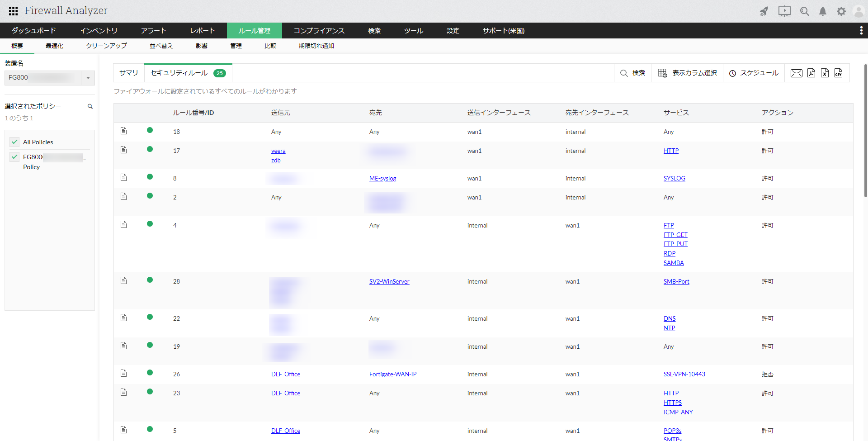The image size is (868, 441).
Task: Open details document icon for rule 4
Action: pyautogui.click(x=123, y=225)
